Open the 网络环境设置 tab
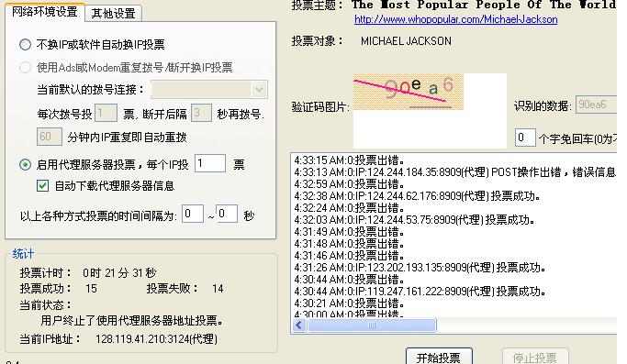Image resolution: width=627 pixels, height=364 pixels. click(44, 12)
